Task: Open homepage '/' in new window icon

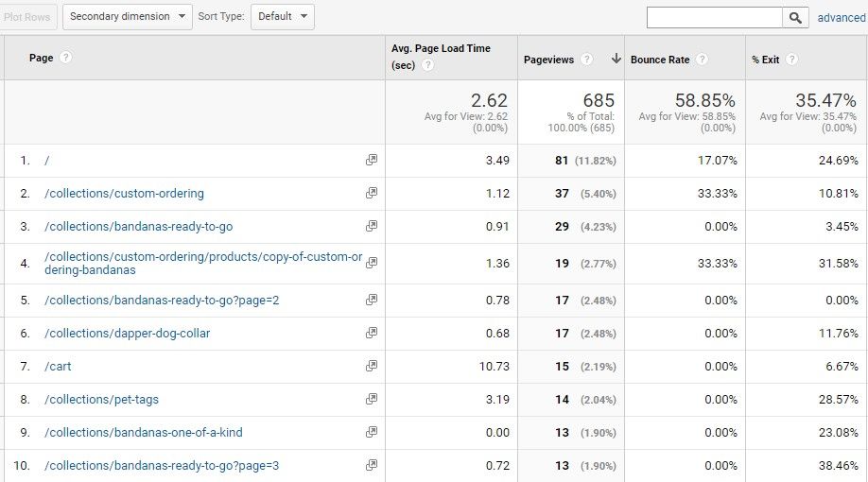Action: [x=372, y=161]
